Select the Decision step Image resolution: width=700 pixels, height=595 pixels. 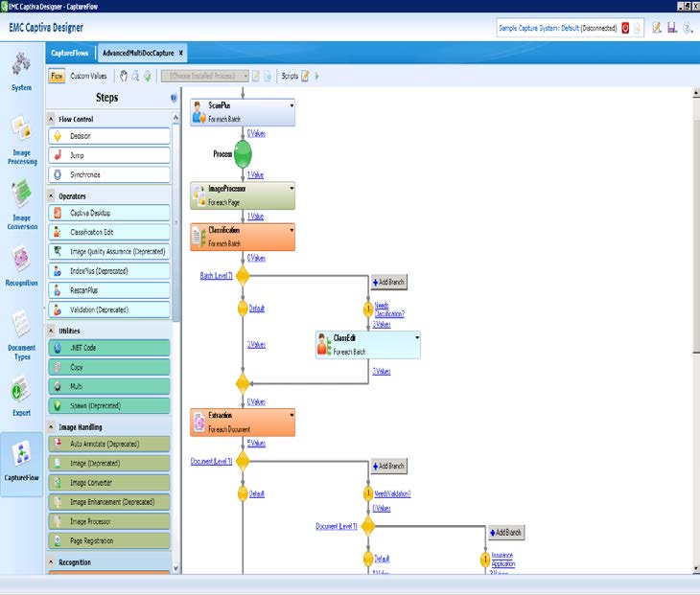tap(109, 136)
